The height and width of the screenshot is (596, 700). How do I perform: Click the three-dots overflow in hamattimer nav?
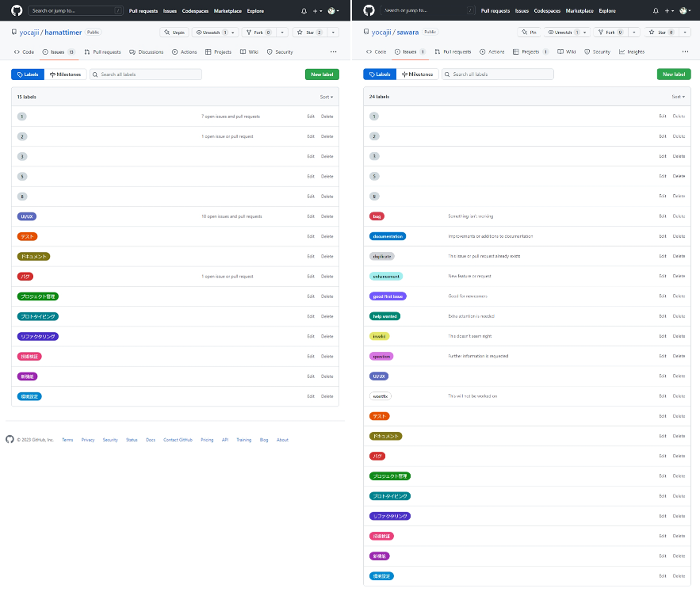pyautogui.click(x=334, y=52)
